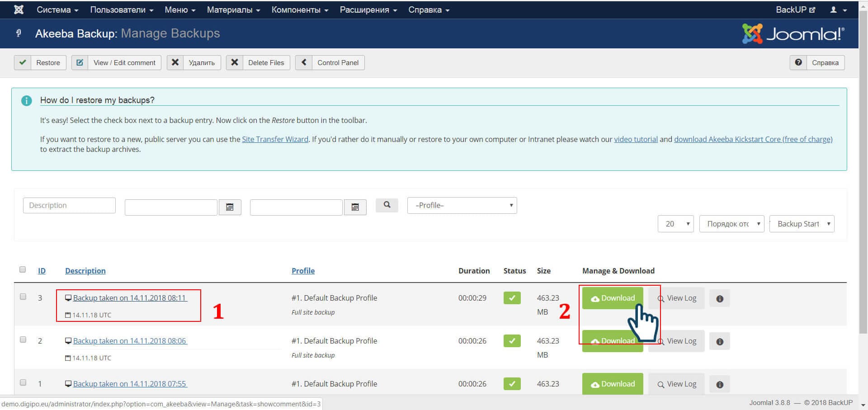The image size is (868, 410).
Task: Click the magnifier search button in the filters
Action: click(x=387, y=205)
